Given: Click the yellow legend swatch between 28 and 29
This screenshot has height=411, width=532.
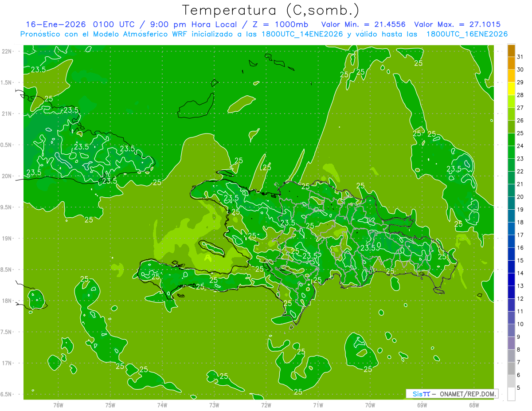Looking at the screenshot, I should pyautogui.click(x=511, y=89).
